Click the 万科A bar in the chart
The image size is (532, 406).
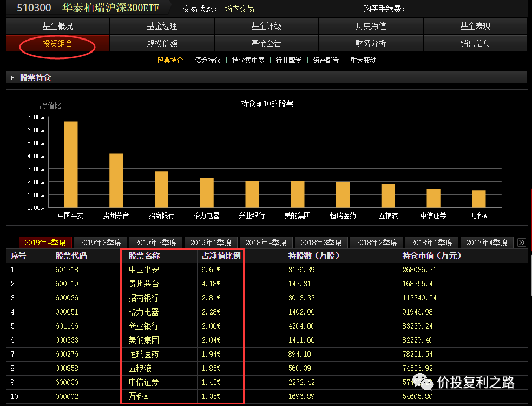tap(479, 199)
